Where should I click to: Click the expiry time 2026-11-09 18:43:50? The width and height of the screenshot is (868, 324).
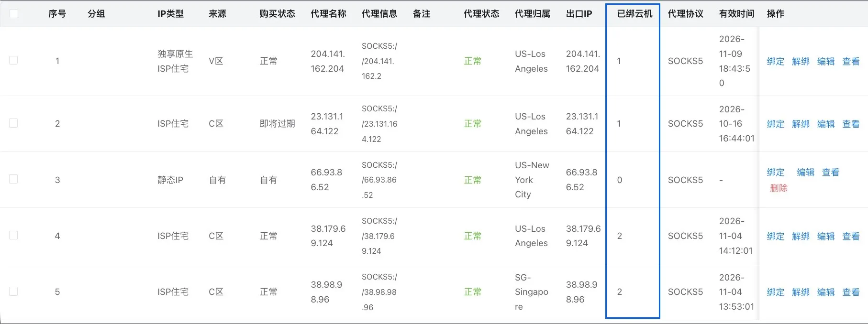pyautogui.click(x=734, y=61)
